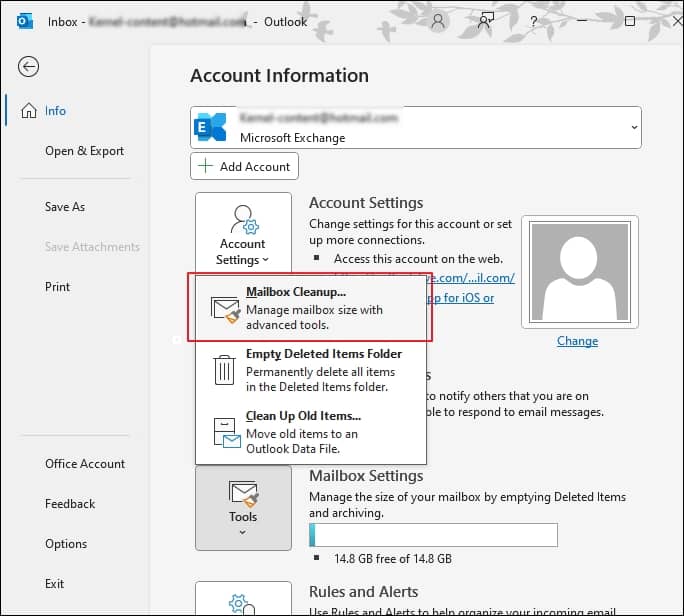Viewport: 684px width, 616px height.
Task: Open the Open & Export tab
Action: pyautogui.click(x=84, y=151)
